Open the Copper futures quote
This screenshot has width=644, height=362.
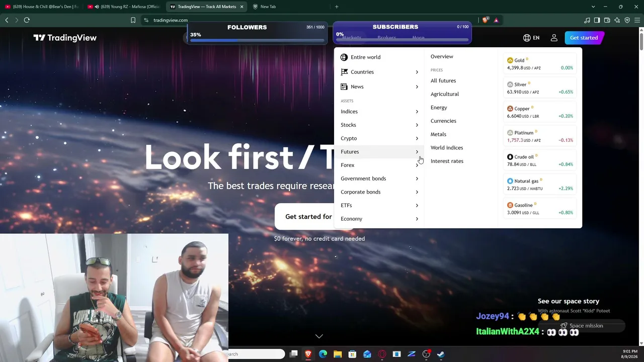coord(540,112)
